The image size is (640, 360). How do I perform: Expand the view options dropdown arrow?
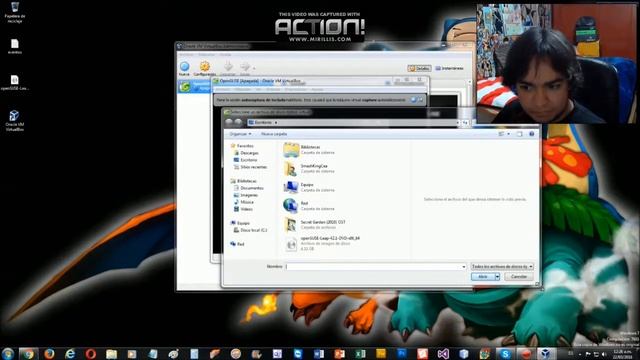[508, 134]
